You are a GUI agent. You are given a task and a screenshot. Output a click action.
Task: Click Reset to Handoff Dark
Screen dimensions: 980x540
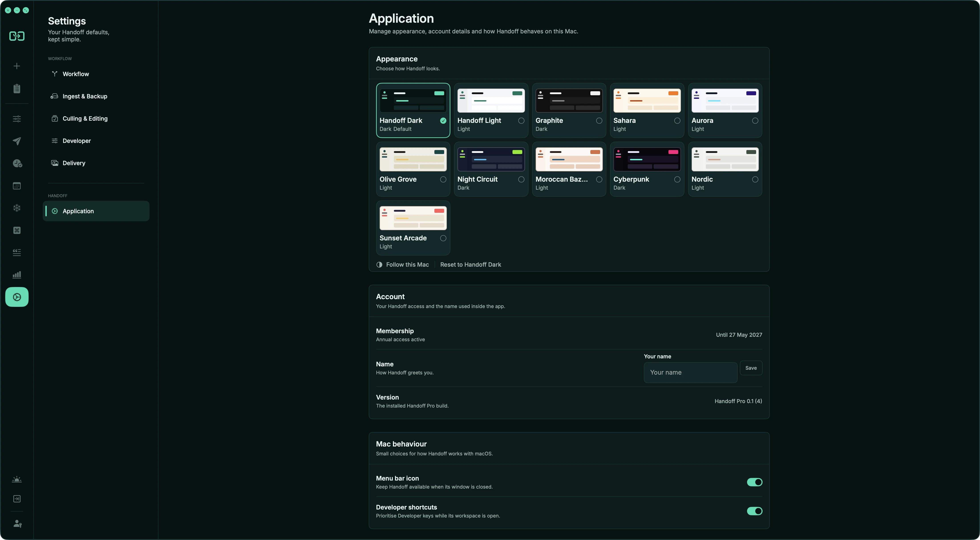click(471, 265)
